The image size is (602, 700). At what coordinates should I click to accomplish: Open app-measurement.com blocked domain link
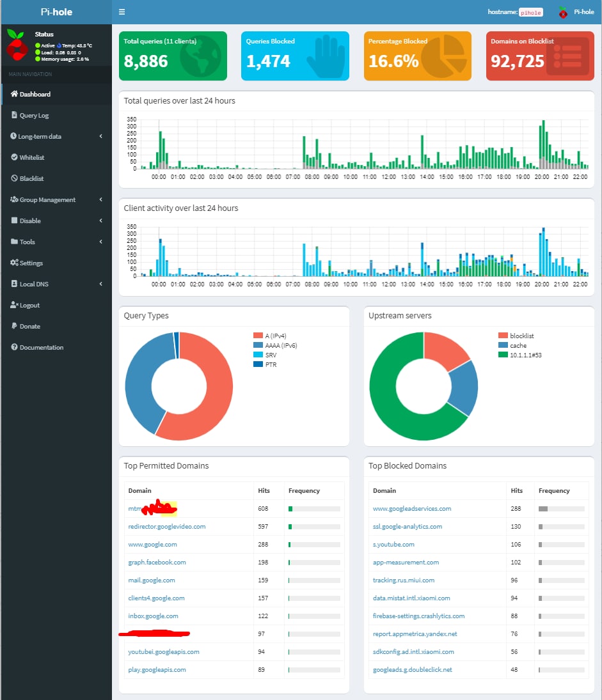click(406, 562)
